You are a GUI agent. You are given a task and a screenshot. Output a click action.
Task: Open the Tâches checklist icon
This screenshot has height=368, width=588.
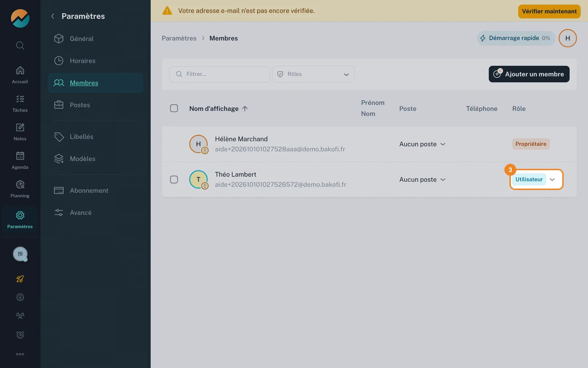pyautogui.click(x=20, y=99)
